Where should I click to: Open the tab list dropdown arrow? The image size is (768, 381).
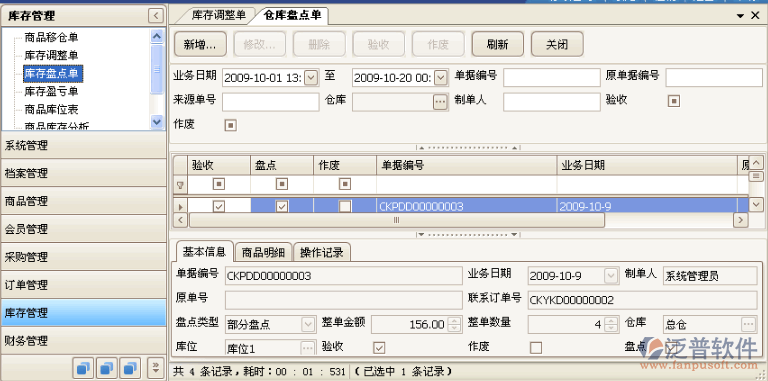pos(741,16)
